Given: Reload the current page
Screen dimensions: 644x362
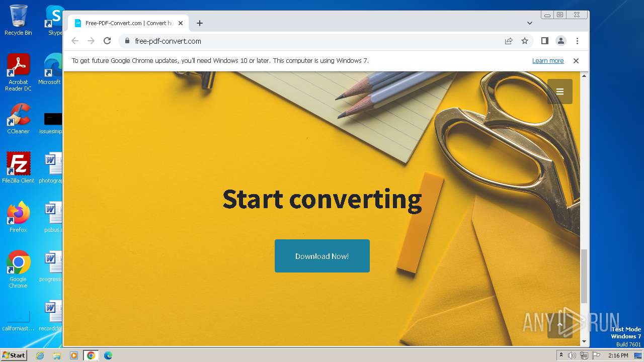Looking at the screenshot, I should tap(107, 41).
